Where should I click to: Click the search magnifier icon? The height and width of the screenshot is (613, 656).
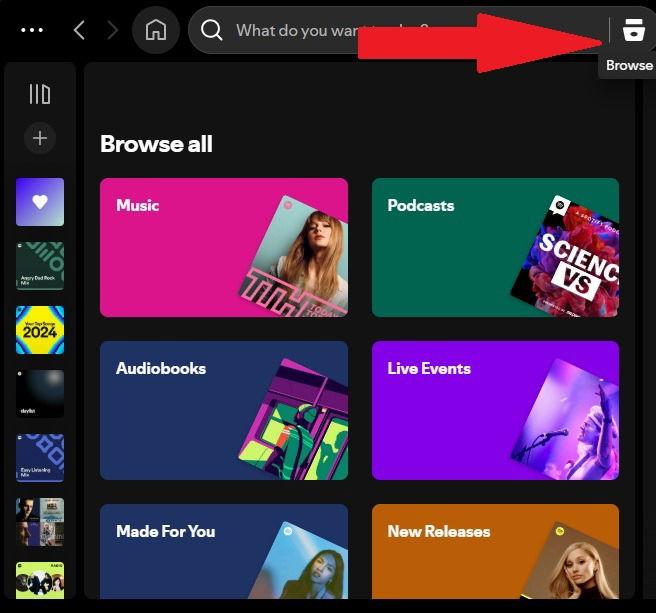(211, 30)
